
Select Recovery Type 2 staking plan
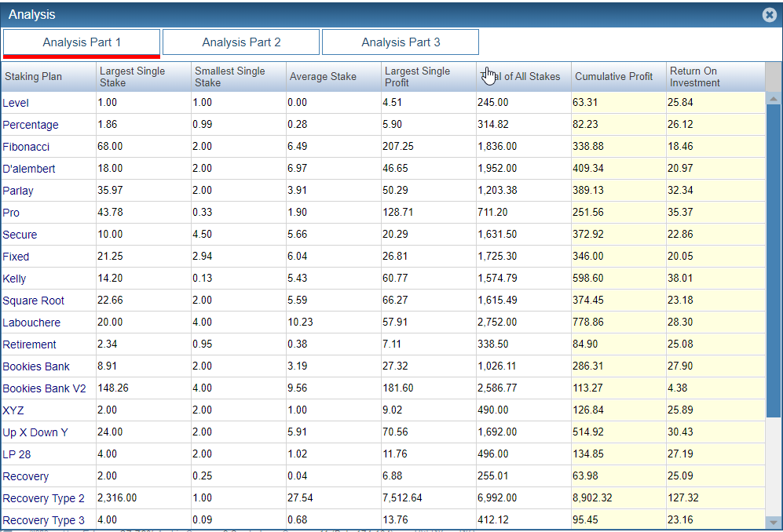43,498
